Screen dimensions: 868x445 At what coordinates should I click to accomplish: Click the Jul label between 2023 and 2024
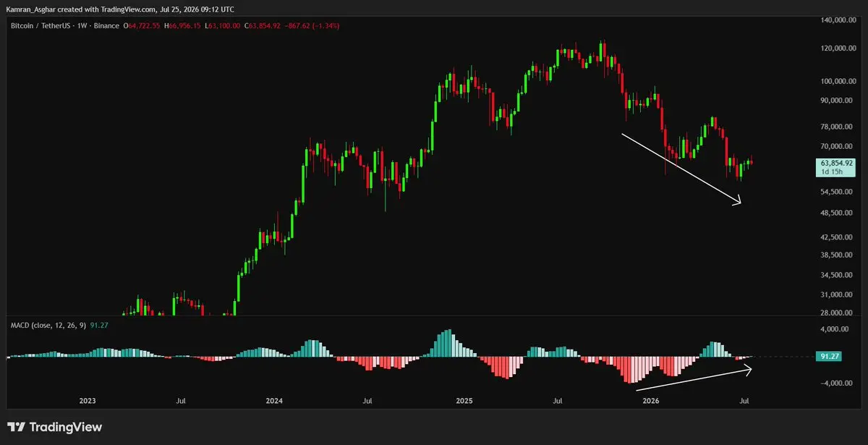pos(182,400)
